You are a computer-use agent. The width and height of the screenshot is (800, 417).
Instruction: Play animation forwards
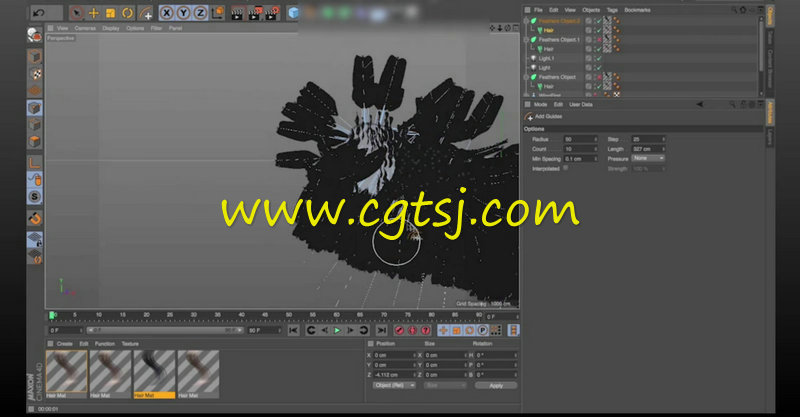click(337, 330)
